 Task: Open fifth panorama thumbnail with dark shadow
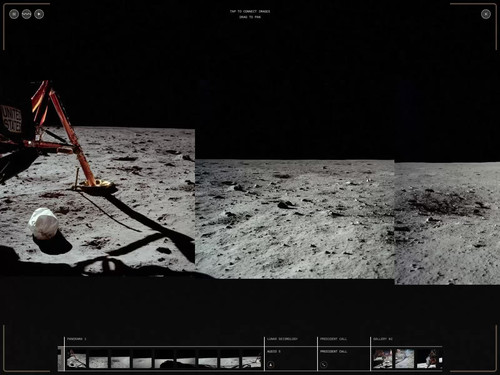click(164, 359)
